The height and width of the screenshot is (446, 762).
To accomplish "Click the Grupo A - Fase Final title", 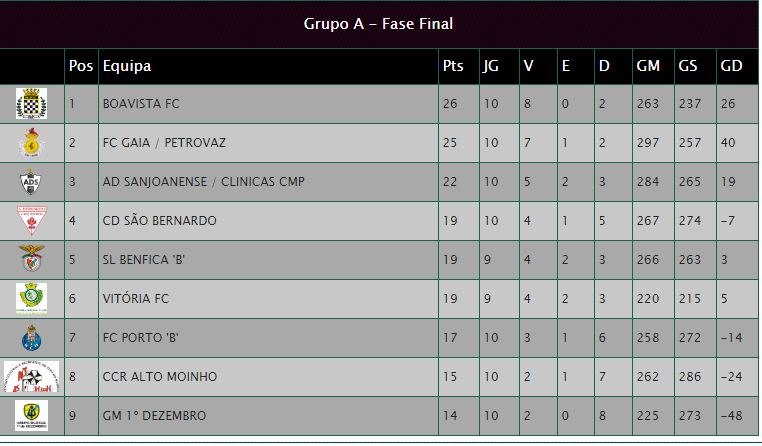I will point(379,24).
